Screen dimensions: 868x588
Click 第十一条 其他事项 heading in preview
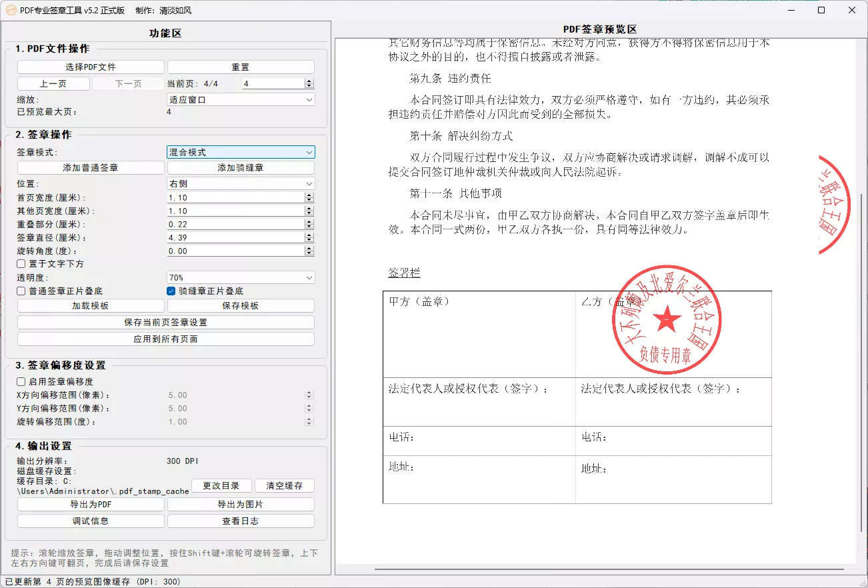click(455, 193)
